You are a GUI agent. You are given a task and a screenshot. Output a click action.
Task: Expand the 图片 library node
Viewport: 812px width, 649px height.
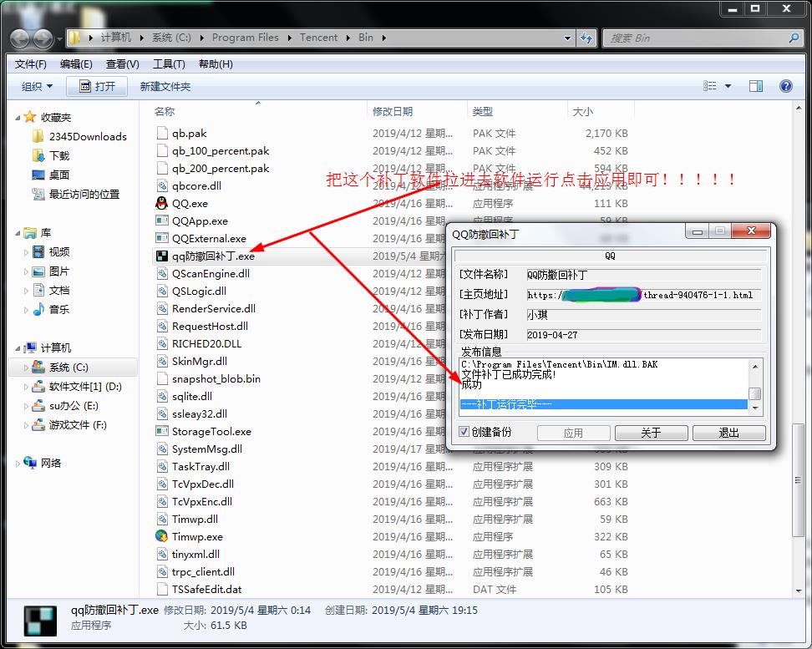(26, 271)
